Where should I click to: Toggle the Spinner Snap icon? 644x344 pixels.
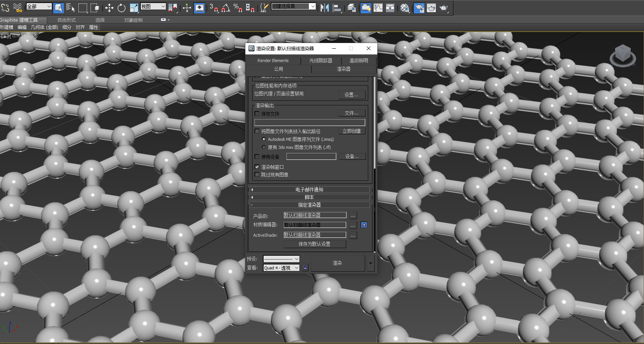pos(250,8)
